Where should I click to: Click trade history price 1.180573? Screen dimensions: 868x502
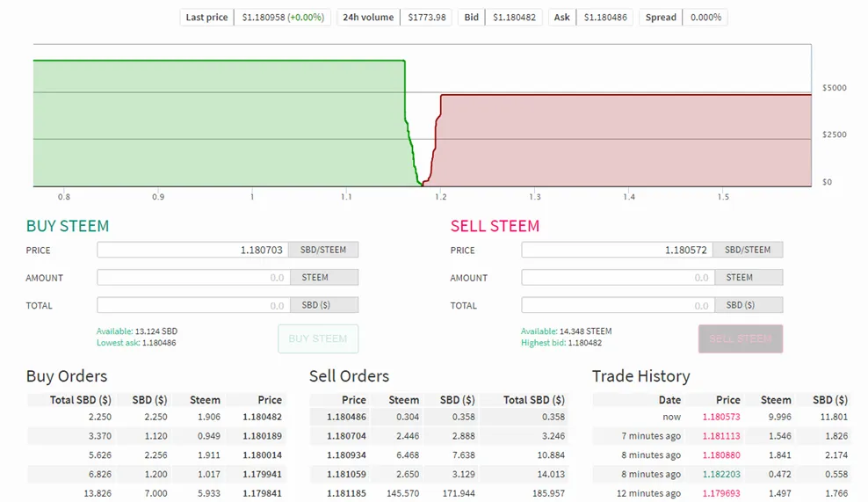[x=721, y=417]
